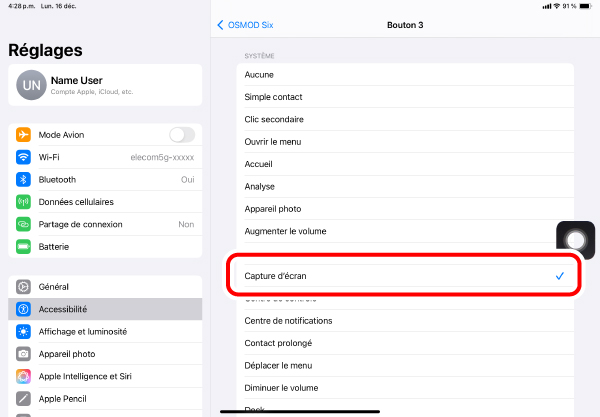This screenshot has width=600, height=417.
Task: Tap the Partage de connexion icon
Action: 24,224
